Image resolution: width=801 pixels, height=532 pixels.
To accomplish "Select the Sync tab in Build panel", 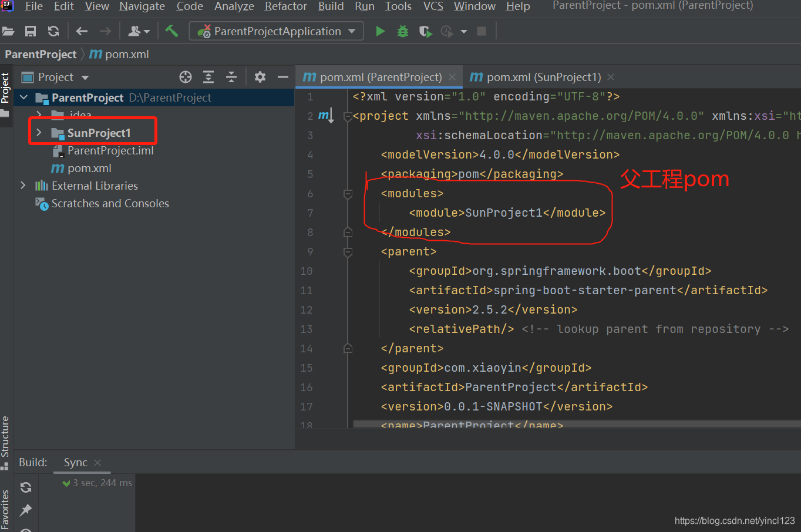I will [76, 463].
